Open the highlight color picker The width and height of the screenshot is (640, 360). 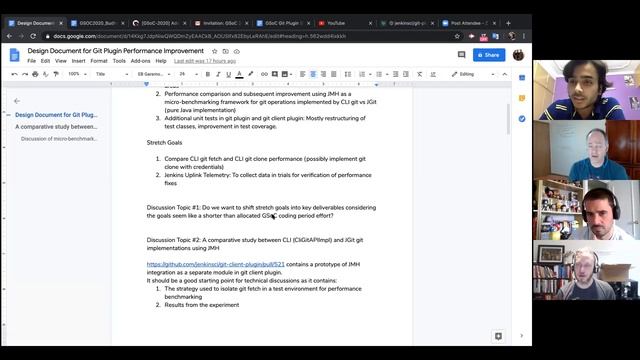pyautogui.click(x=251, y=74)
